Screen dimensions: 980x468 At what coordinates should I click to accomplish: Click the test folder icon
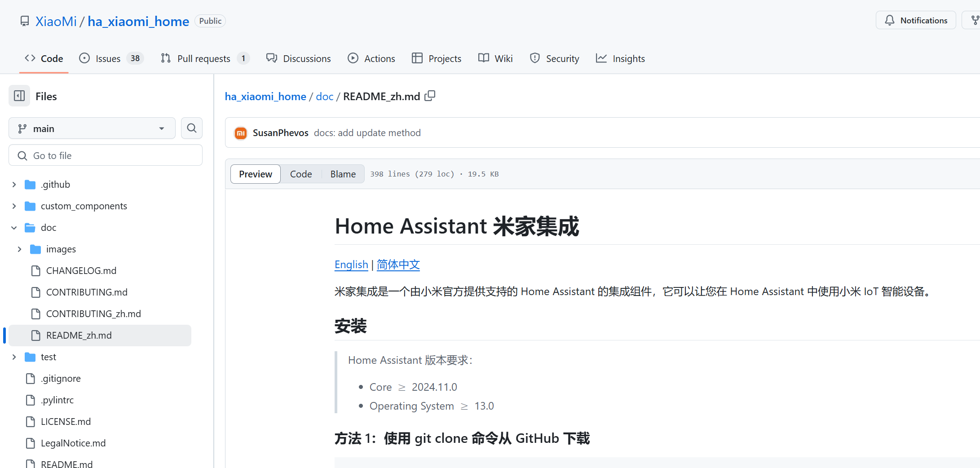pyautogui.click(x=30, y=357)
